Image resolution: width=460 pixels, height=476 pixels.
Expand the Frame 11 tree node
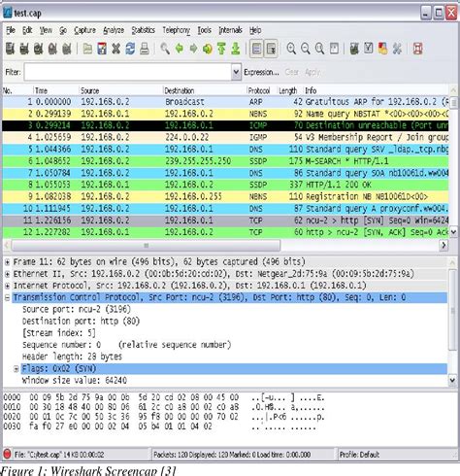pos(7,262)
